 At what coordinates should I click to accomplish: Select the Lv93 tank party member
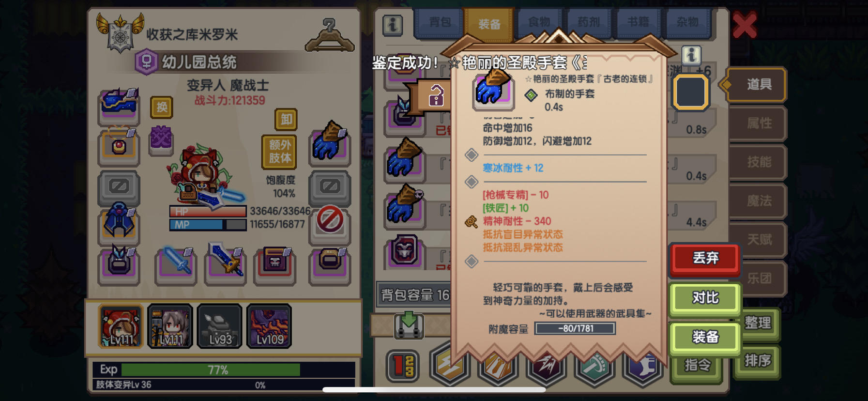coord(220,326)
